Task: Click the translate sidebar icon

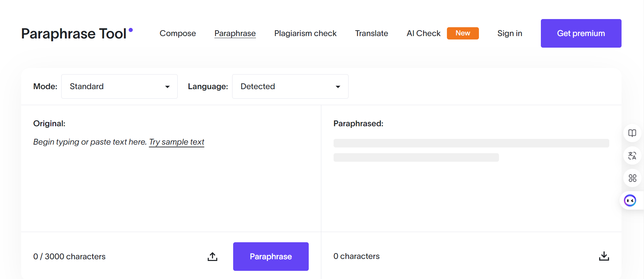Action: [632, 155]
